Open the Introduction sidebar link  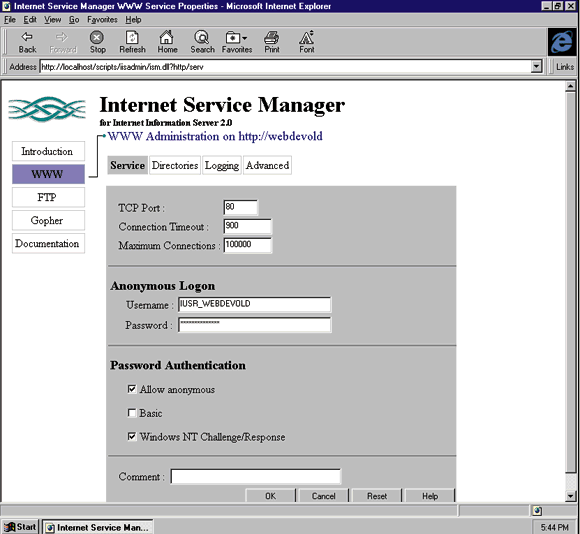(x=48, y=151)
